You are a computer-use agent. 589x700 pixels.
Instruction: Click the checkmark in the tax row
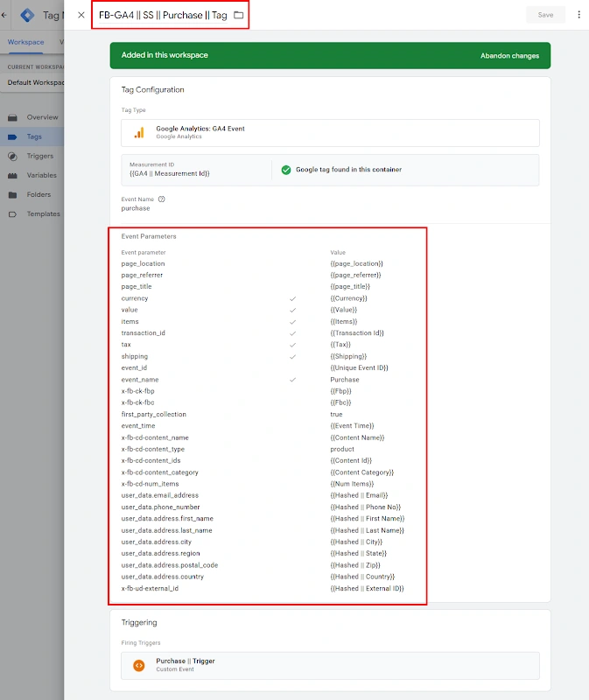[x=292, y=345]
